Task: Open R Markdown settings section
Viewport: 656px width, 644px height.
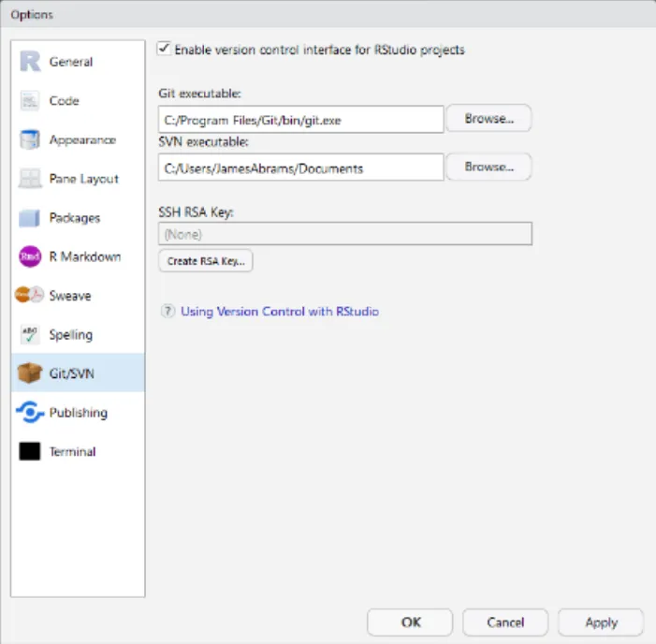Action: [x=85, y=256]
